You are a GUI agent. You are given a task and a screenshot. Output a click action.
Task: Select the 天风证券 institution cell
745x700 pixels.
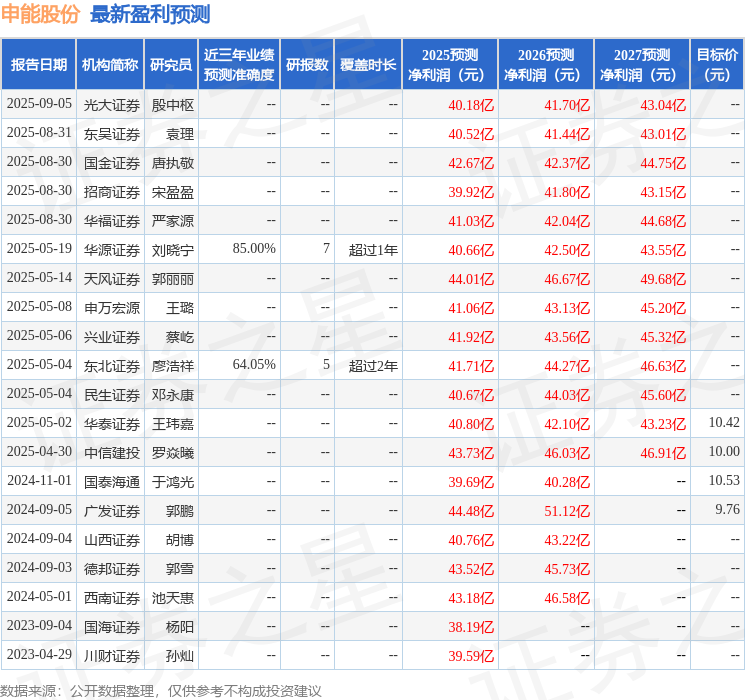(112, 279)
